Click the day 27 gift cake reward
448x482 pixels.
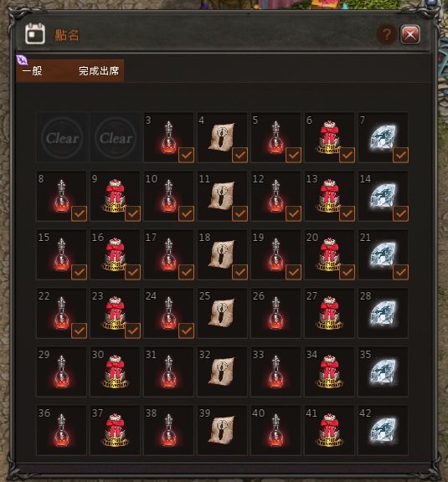click(x=329, y=313)
